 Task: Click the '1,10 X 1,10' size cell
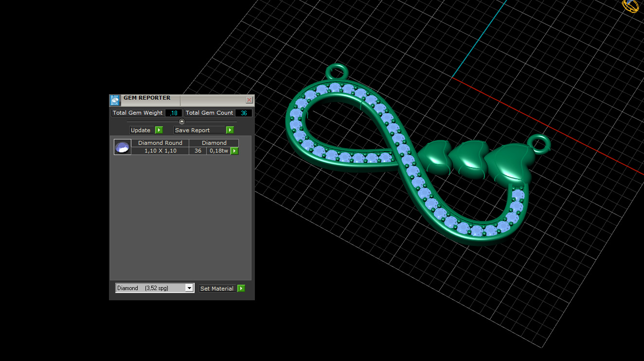point(160,151)
